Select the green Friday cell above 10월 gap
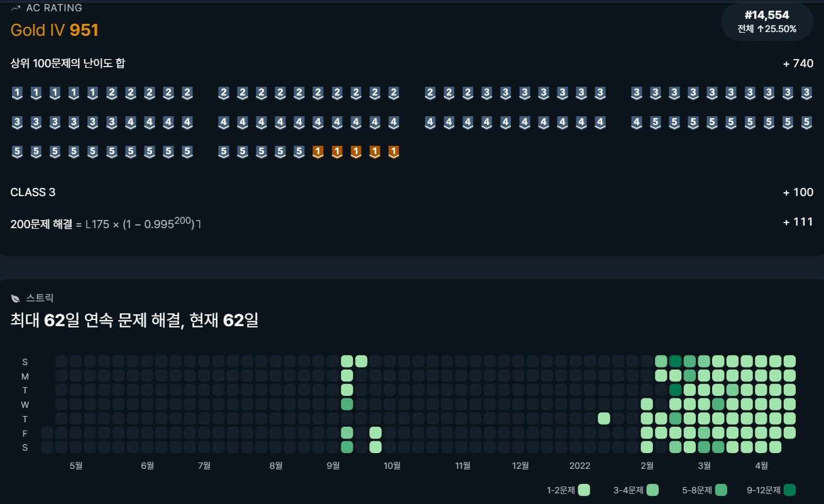The width and height of the screenshot is (824, 504). tap(376, 432)
